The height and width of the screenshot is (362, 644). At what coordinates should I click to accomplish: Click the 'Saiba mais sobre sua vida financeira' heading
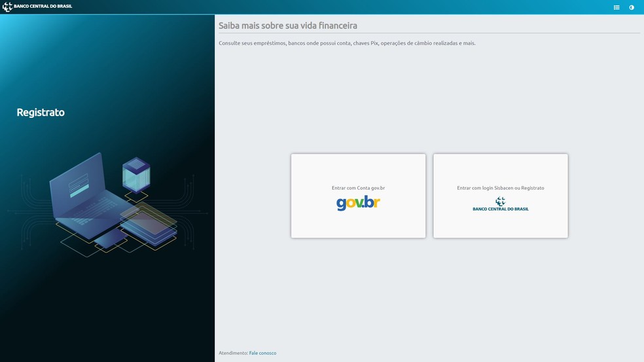(x=288, y=26)
